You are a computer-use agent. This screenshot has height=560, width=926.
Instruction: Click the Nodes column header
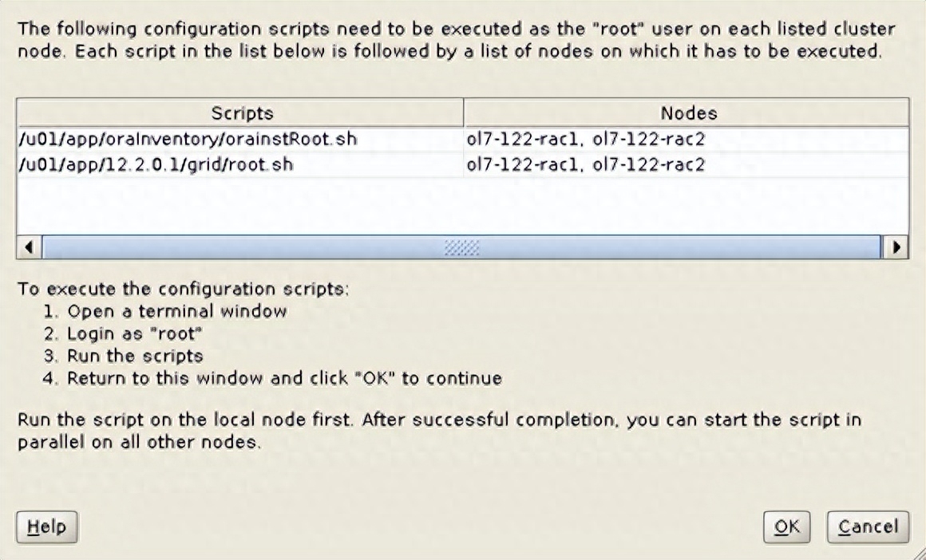tap(688, 113)
